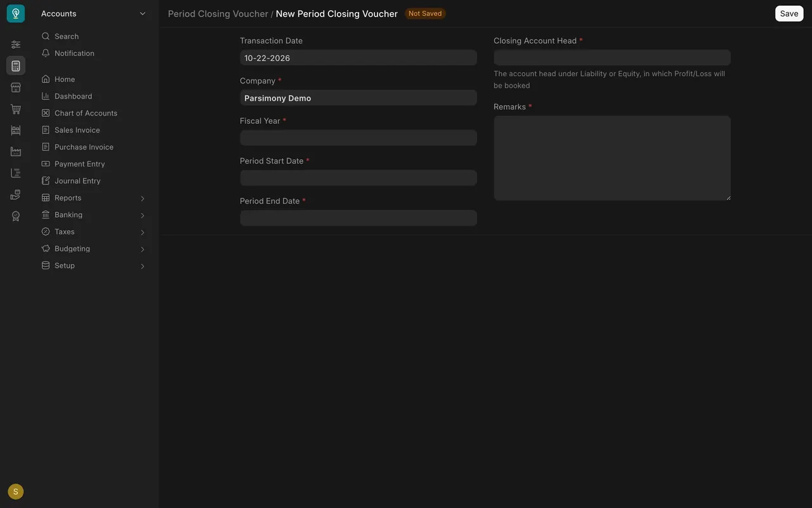The height and width of the screenshot is (508, 812).
Task: Click the "New Period Closing Voucher" page title
Action: [x=337, y=13]
